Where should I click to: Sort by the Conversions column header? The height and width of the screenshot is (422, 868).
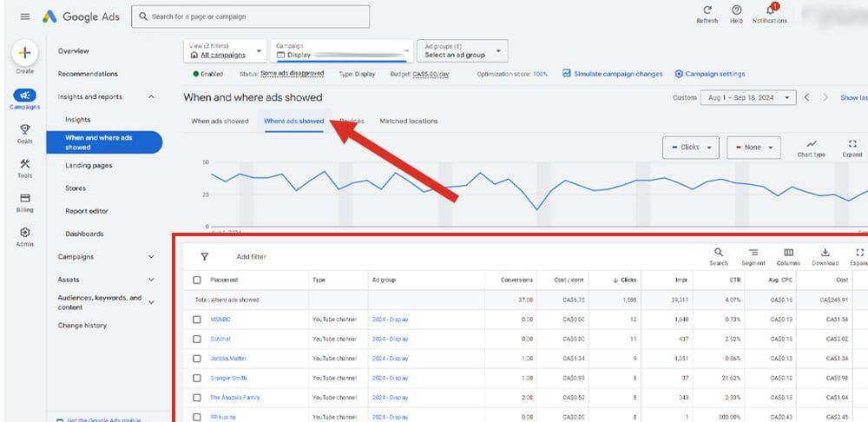pos(516,280)
